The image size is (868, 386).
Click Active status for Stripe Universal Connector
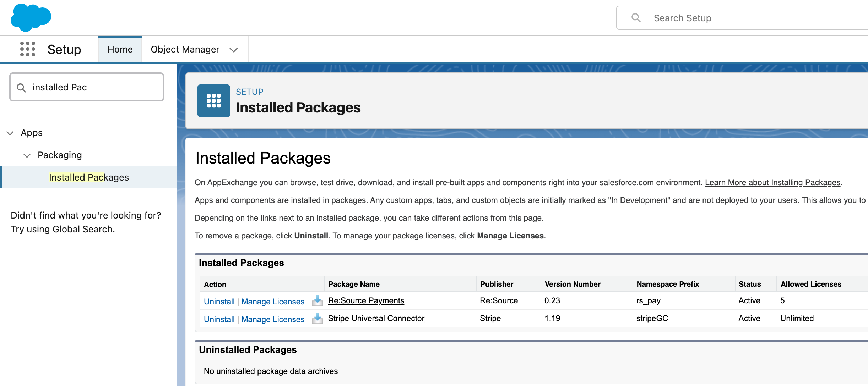(749, 318)
